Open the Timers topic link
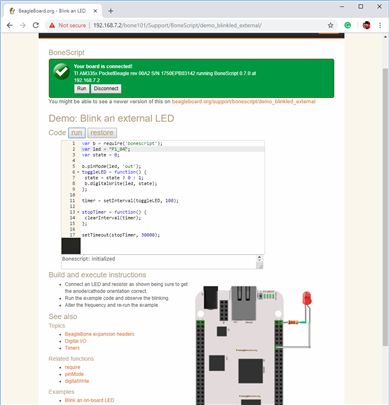The image size is (389, 405). coord(72,348)
